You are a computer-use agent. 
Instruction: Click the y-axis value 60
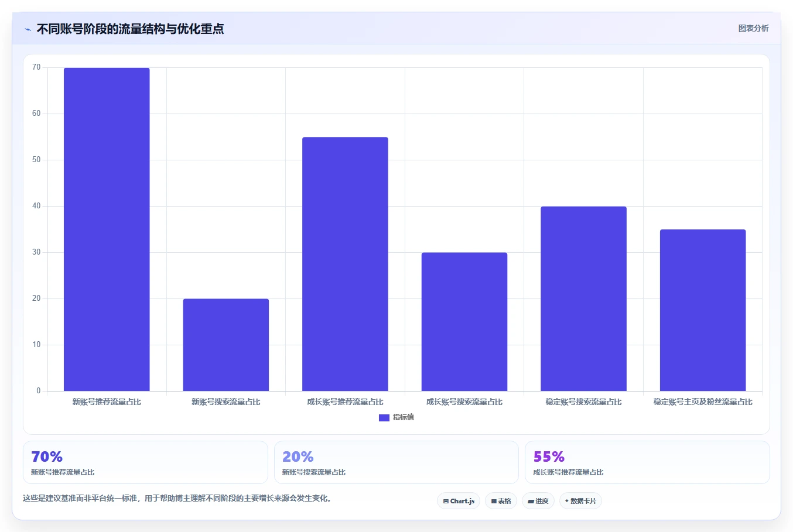[36, 114]
